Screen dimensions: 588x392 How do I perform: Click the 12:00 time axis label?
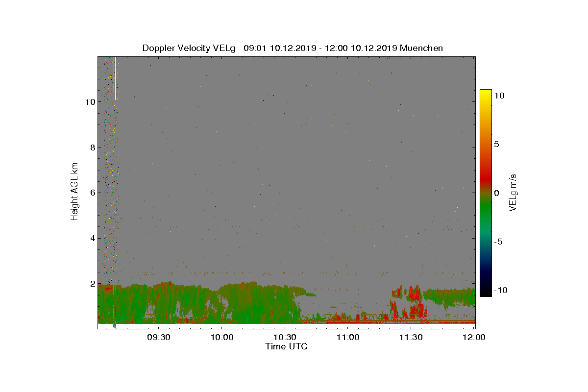(474, 338)
